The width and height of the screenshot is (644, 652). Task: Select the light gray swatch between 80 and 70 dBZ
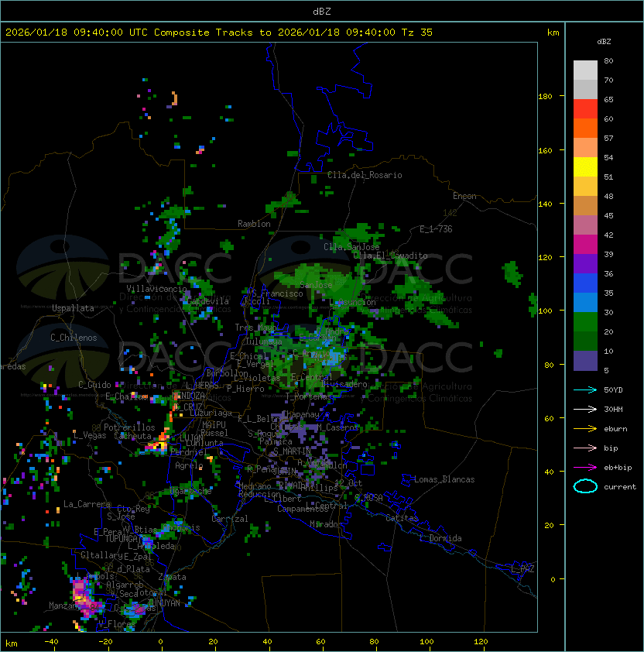point(585,70)
